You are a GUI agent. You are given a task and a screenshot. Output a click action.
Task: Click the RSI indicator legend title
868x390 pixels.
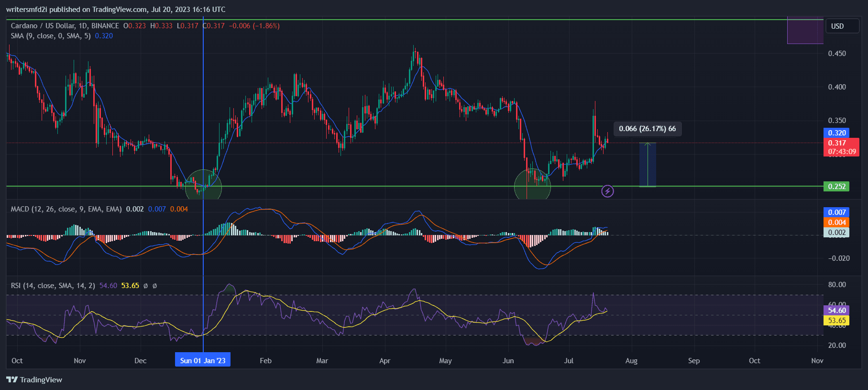click(53, 286)
